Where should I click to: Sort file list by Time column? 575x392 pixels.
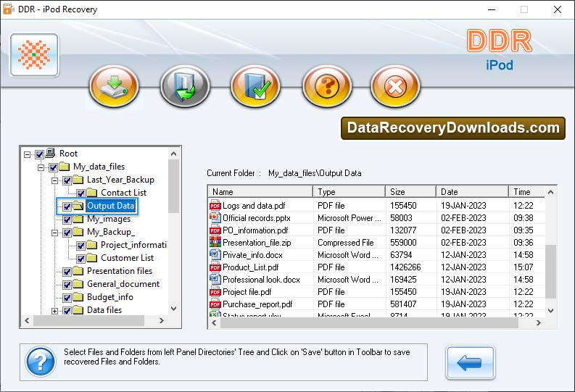[526, 192]
